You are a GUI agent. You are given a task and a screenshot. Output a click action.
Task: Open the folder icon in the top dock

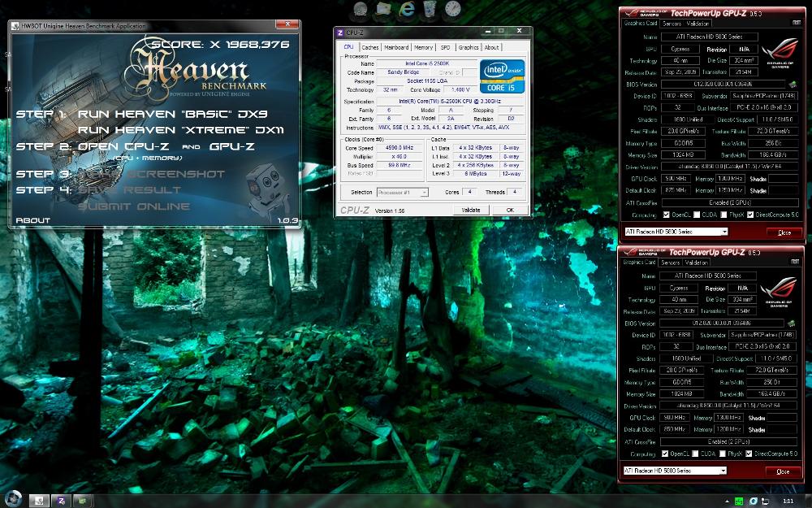[x=384, y=9]
